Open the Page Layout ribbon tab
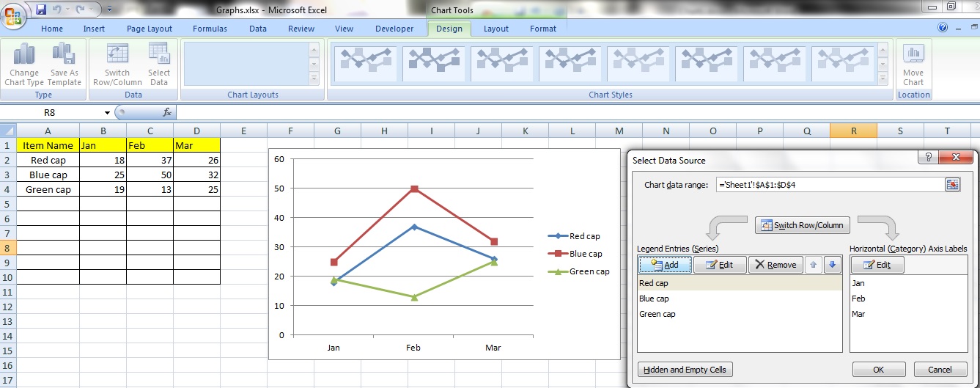Image resolution: width=980 pixels, height=388 pixels. pos(150,29)
